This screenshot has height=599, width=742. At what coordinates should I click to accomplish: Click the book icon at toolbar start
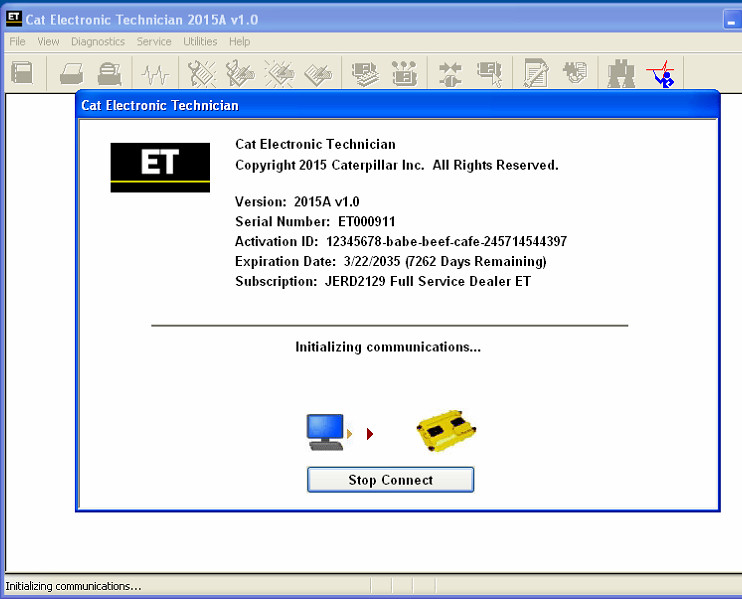click(22, 73)
